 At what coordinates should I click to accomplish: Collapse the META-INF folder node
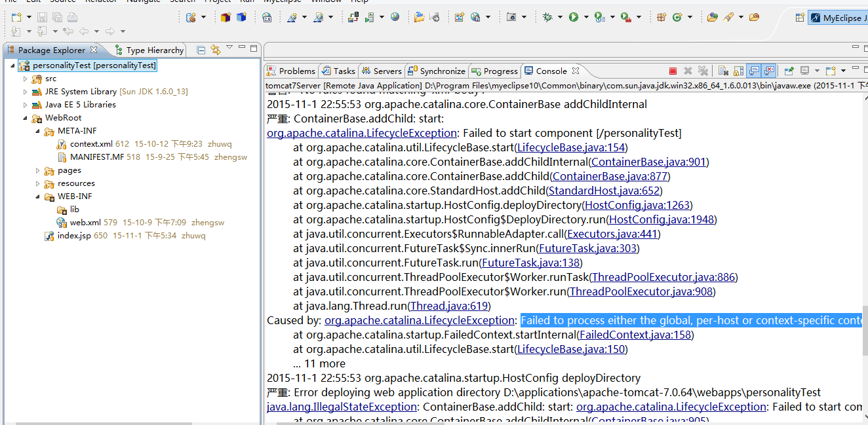[38, 131]
